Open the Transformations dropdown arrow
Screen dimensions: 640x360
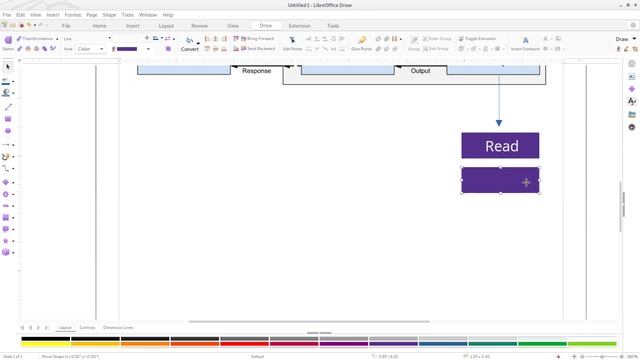click(x=57, y=39)
